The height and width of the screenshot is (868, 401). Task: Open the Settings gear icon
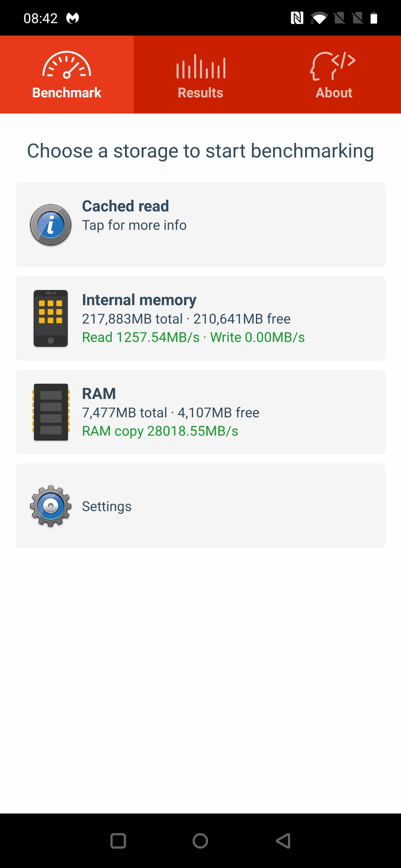tap(51, 506)
